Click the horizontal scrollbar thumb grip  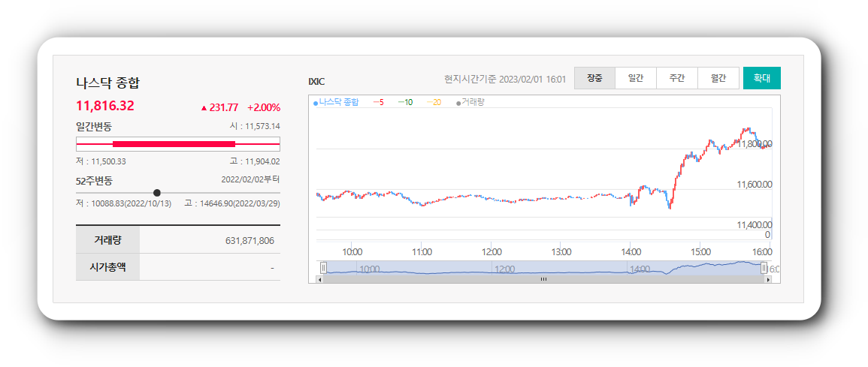tap(543, 280)
